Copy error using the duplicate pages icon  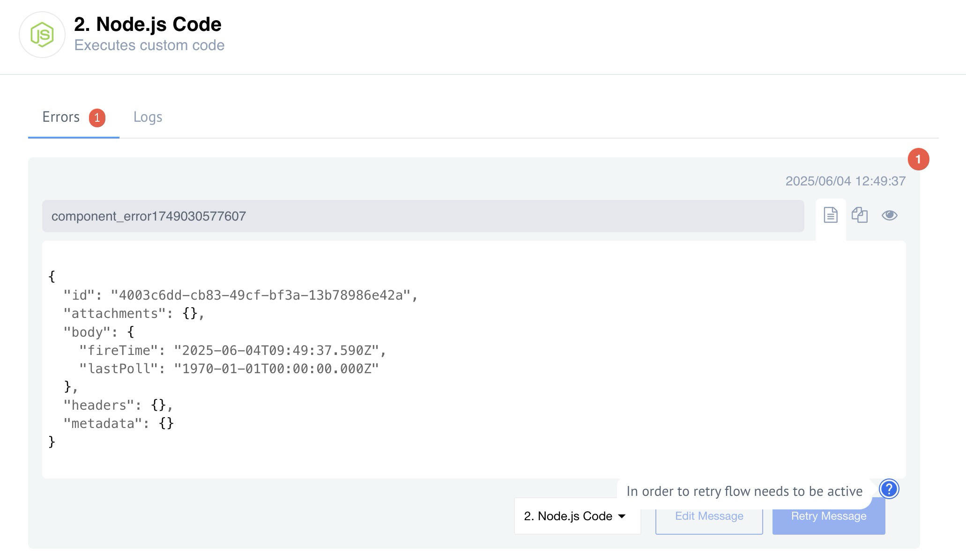click(x=860, y=215)
